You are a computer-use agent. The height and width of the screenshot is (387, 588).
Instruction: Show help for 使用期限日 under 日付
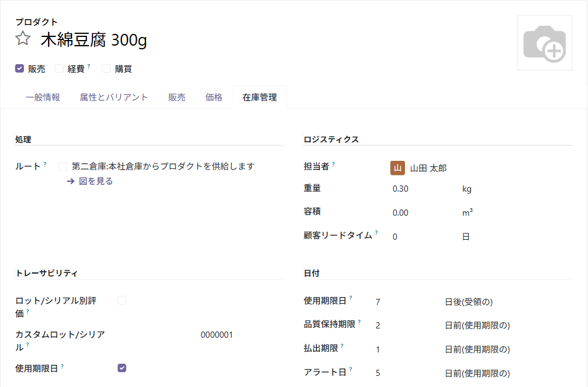351,298
